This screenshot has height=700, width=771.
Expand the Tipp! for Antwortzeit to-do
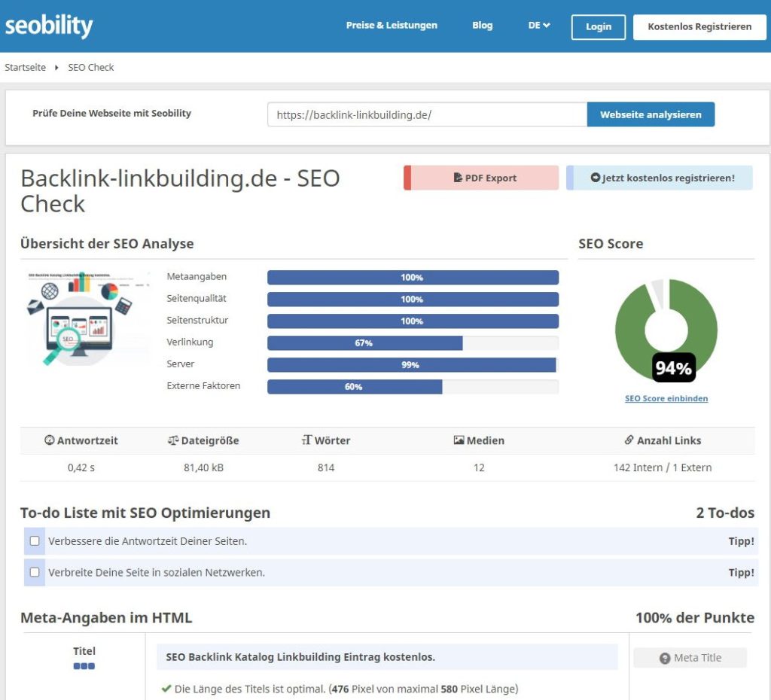pyautogui.click(x=741, y=541)
